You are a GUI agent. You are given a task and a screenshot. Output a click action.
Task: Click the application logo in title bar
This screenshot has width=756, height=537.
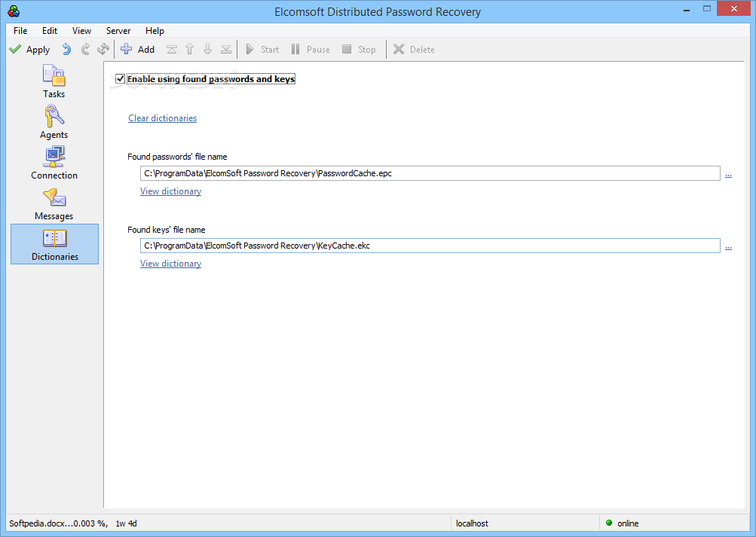tap(14, 11)
